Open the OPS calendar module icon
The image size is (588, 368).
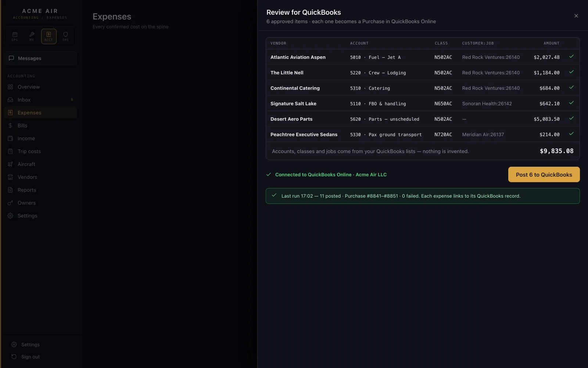15,36
